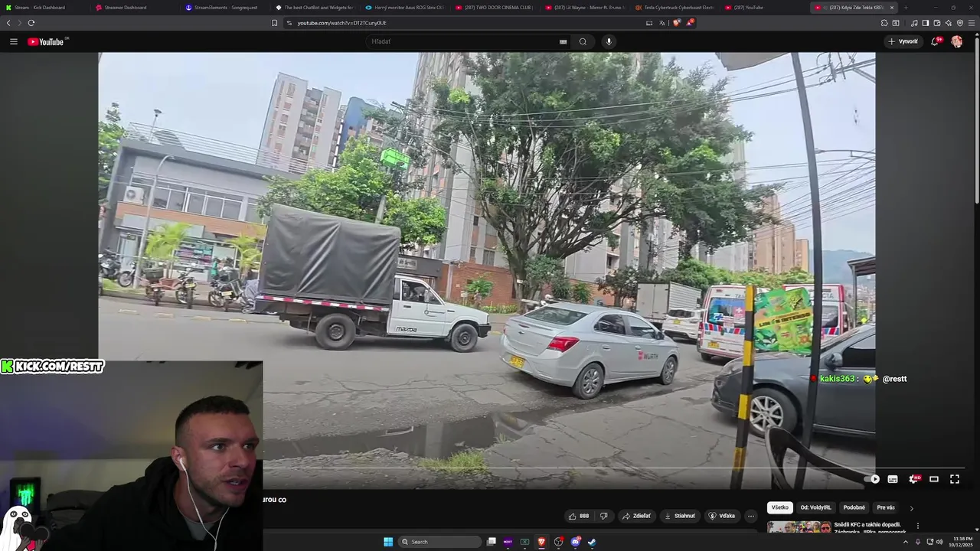Open OBS from the taskbar

558,542
